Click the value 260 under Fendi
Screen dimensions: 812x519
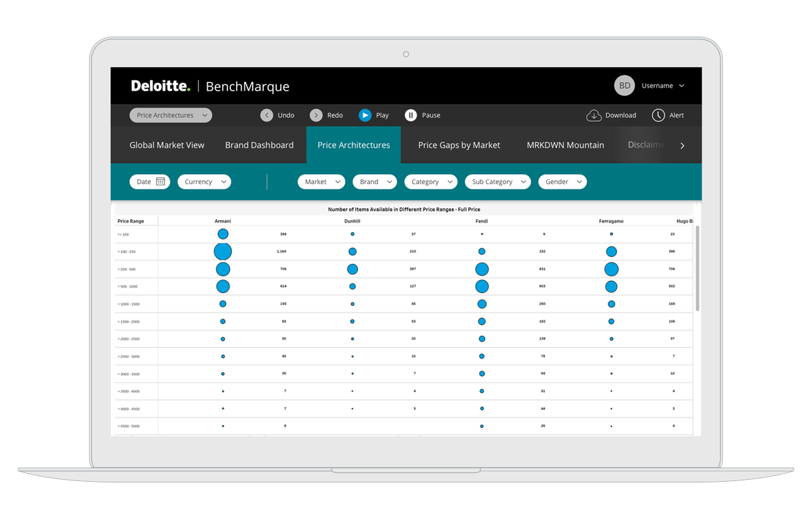542,304
